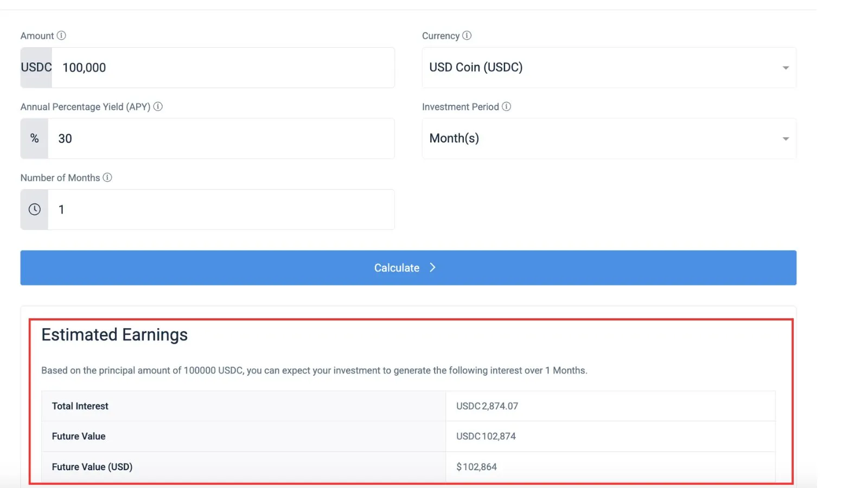Select the Total Interest value USDC 2,874.07
The image size is (868, 488).
(x=487, y=406)
